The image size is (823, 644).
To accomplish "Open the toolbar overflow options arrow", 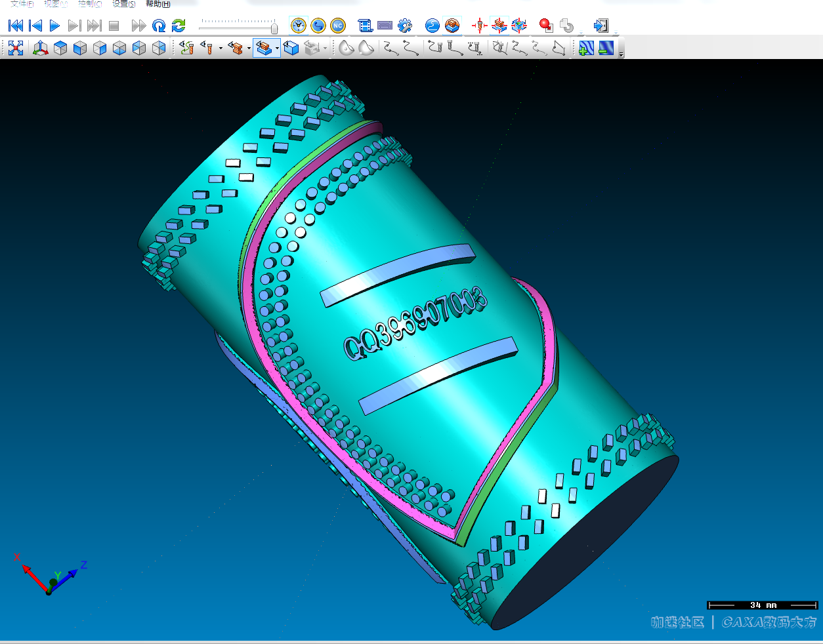I will click(621, 54).
